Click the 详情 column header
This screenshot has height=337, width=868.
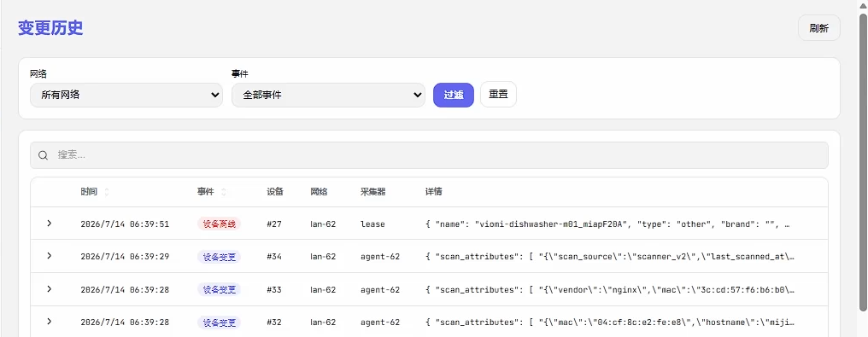(x=433, y=192)
